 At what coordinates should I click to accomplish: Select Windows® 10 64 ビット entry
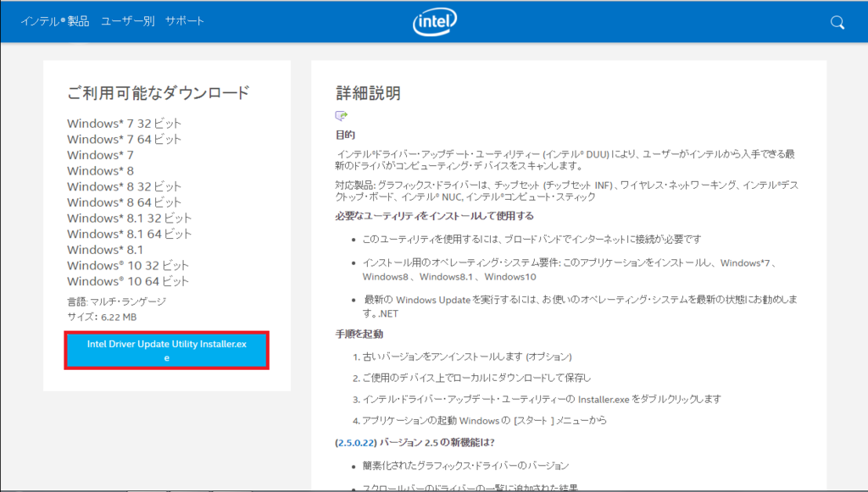point(128,281)
